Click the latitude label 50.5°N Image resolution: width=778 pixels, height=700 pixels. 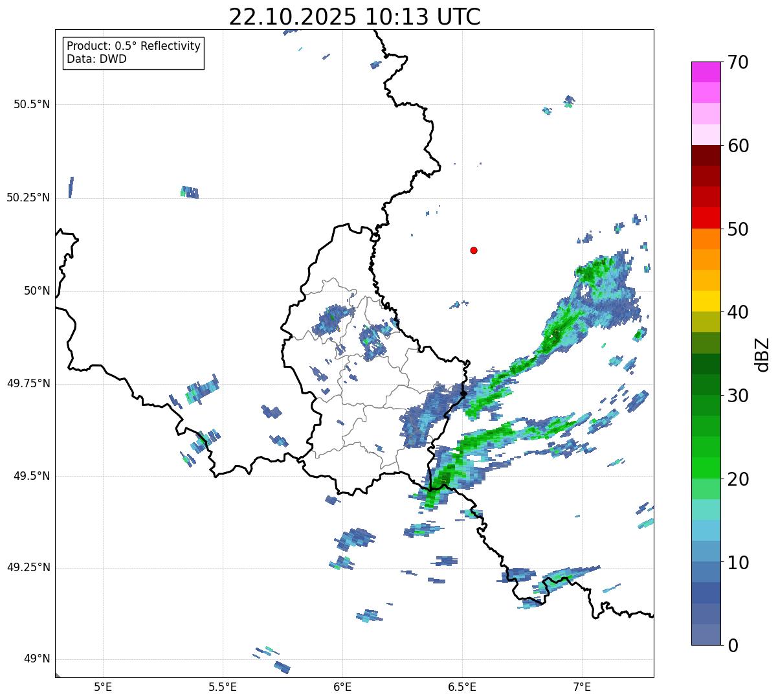(x=31, y=104)
